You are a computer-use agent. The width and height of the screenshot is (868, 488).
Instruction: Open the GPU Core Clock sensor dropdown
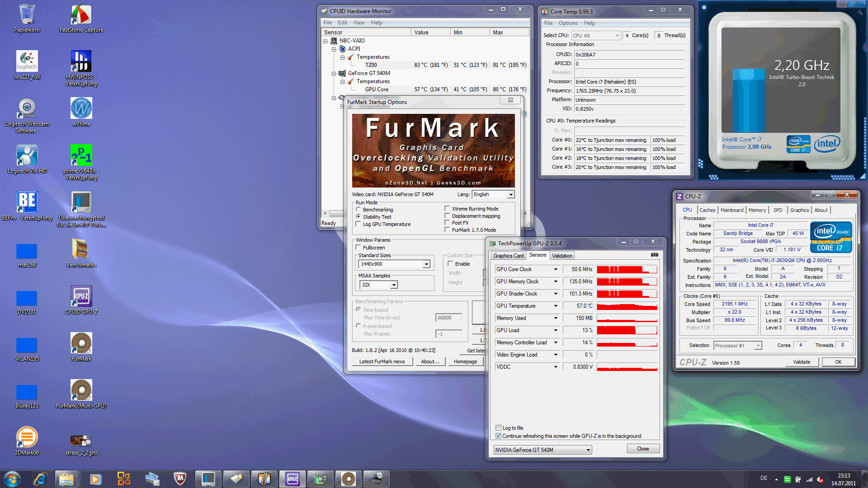point(556,269)
